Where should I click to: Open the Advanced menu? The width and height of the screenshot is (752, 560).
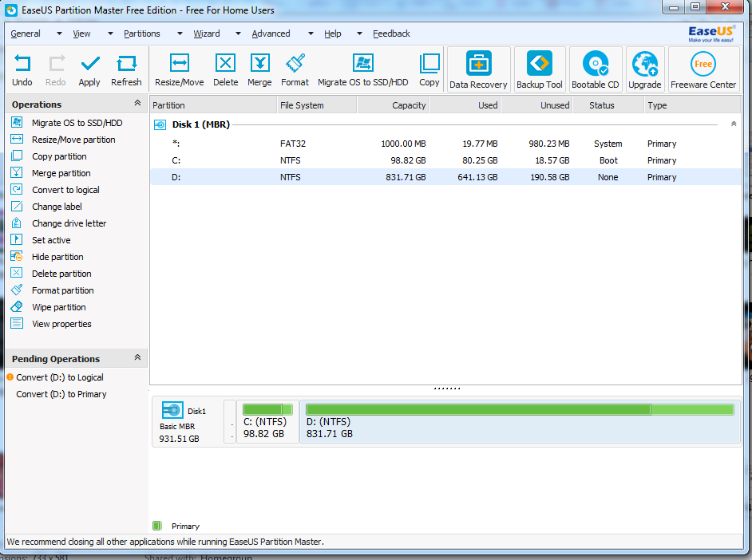271,34
